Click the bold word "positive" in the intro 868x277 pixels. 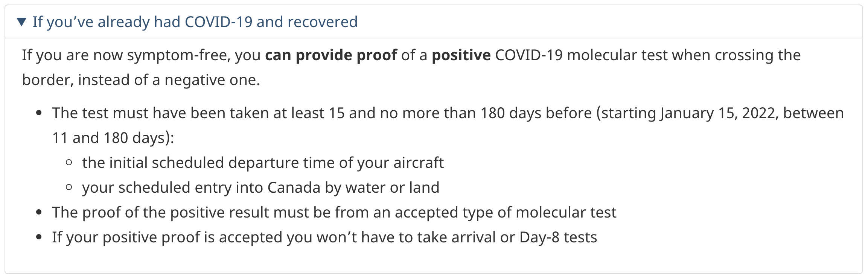[461, 55]
